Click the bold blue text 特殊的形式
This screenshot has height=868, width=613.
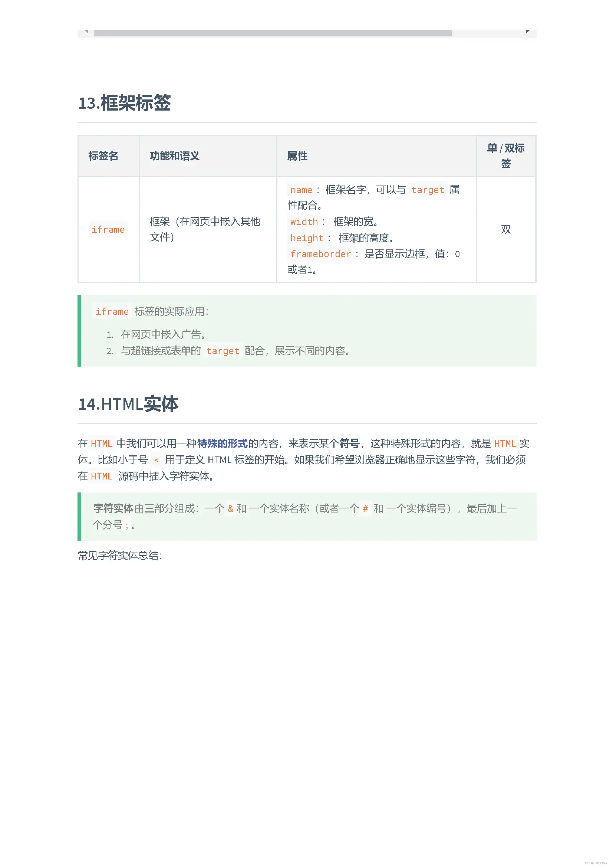tap(223, 443)
